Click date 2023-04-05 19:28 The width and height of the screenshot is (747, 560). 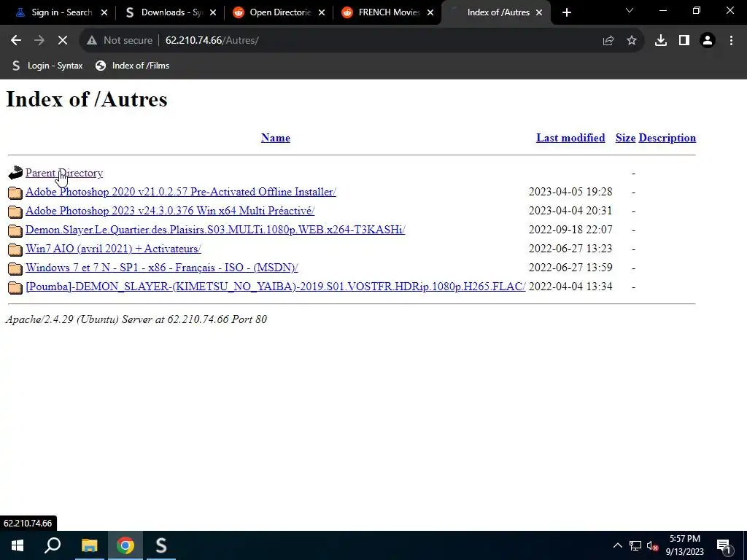click(x=570, y=192)
